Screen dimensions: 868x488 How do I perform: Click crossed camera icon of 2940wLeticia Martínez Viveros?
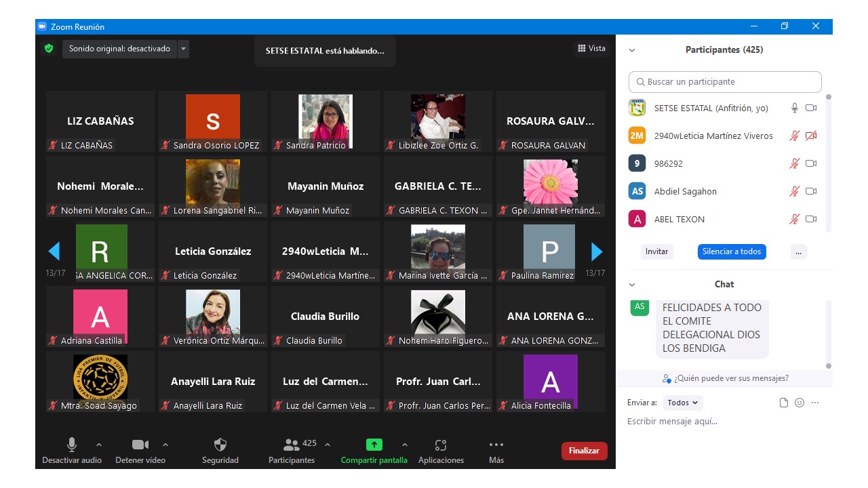pos(811,136)
